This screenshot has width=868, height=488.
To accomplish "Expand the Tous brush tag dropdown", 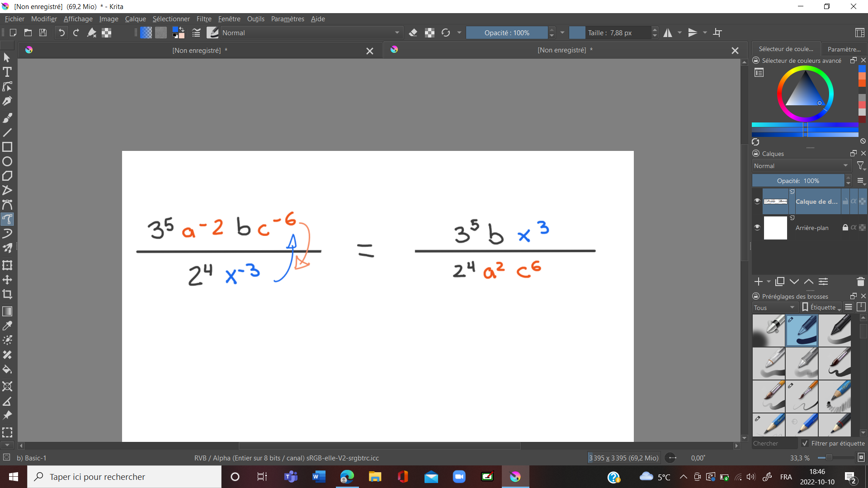I will coord(774,307).
